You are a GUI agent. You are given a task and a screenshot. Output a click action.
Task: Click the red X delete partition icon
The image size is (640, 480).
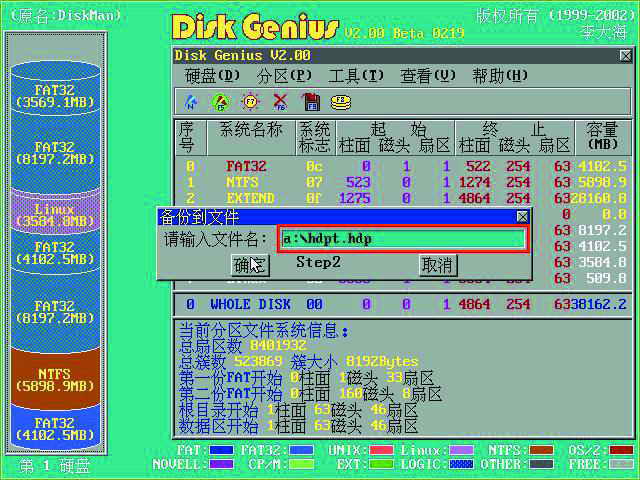(x=280, y=101)
